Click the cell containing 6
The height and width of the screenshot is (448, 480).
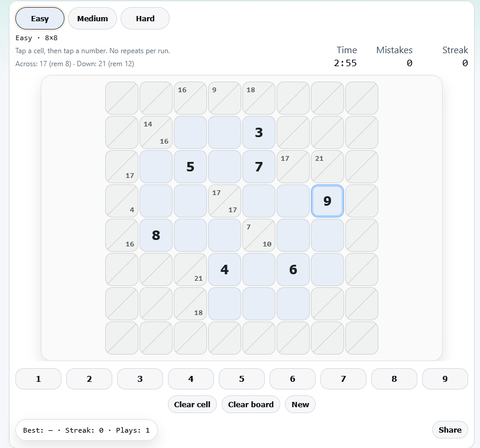(293, 270)
